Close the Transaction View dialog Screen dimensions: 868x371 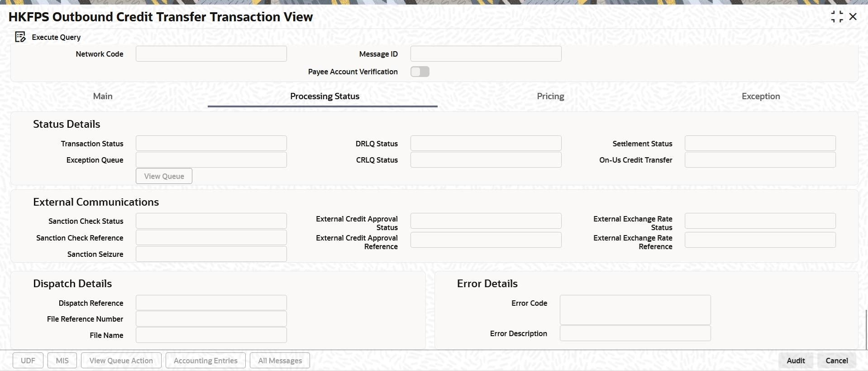coord(853,17)
